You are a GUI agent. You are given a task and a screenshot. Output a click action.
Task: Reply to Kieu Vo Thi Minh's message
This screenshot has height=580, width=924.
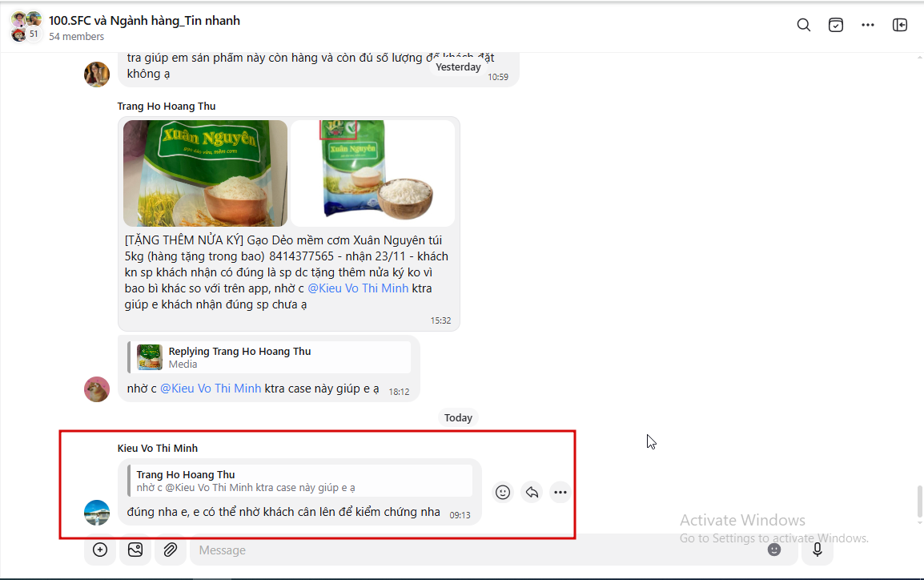coord(532,492)
